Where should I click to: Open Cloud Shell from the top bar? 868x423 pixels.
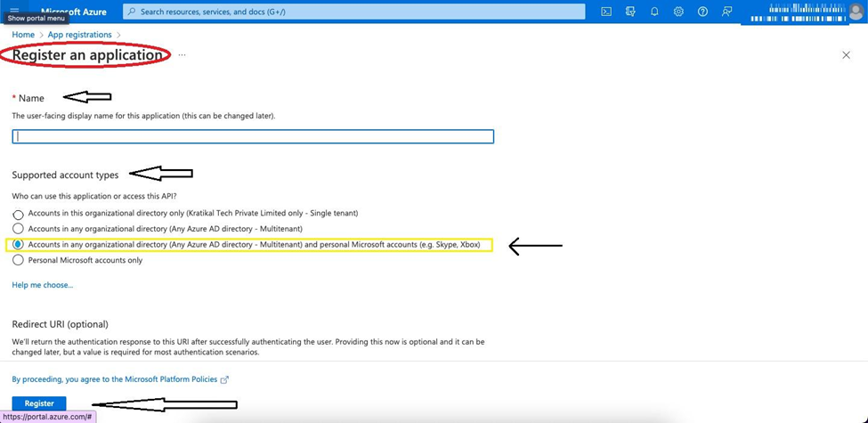click(x=607, y=12)
